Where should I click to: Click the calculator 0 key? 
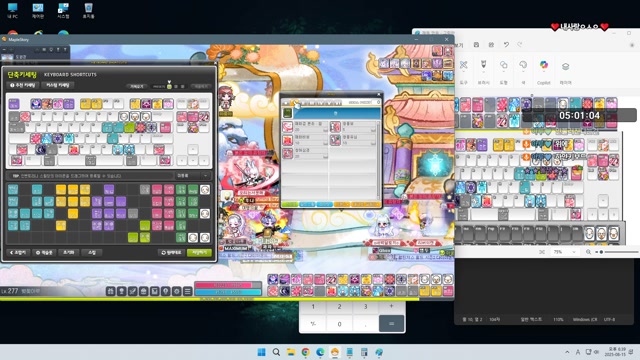click(339, 323)
